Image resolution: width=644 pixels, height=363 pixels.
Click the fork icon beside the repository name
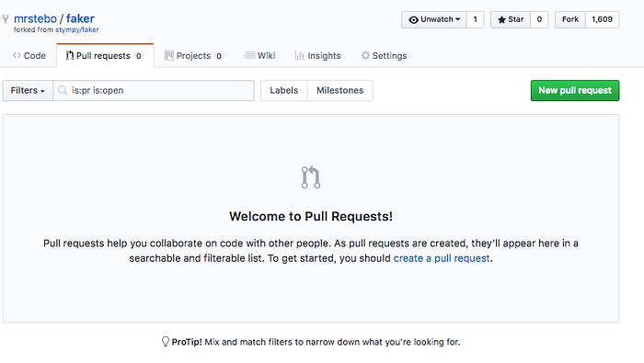pos(6,19)
